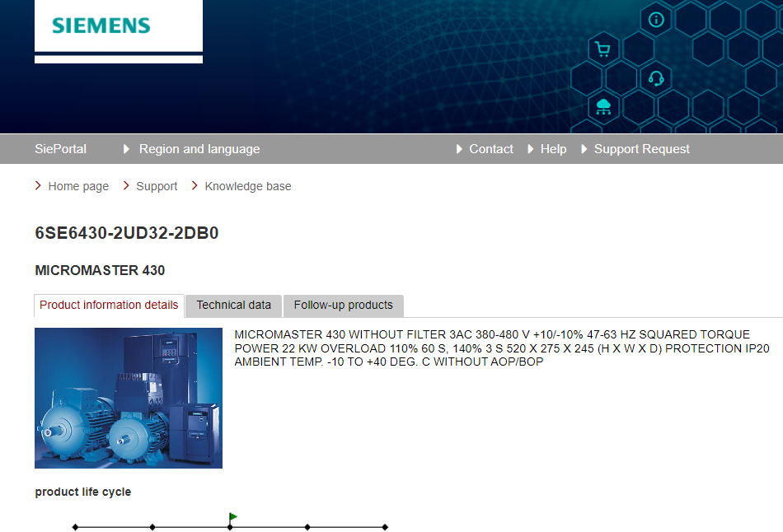
Task: Click the last diamond on the life cycle timeline
Action: (385, 527)
